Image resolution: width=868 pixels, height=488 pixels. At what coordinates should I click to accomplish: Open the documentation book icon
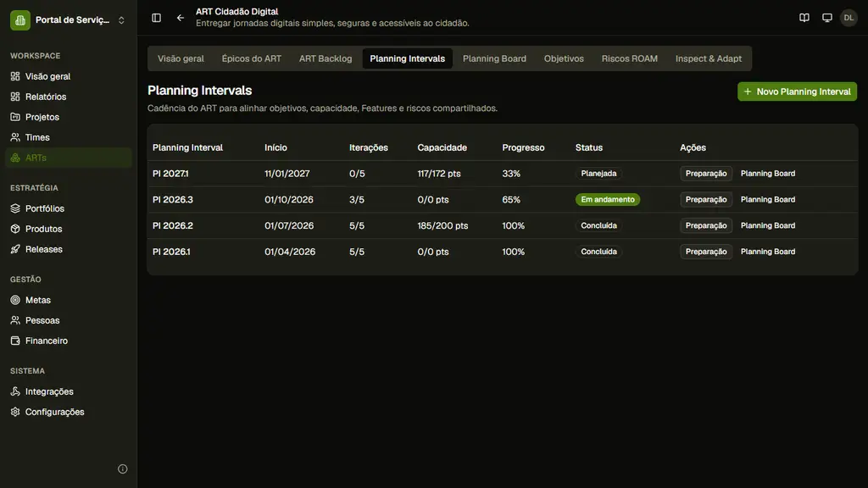pos(804,18)
